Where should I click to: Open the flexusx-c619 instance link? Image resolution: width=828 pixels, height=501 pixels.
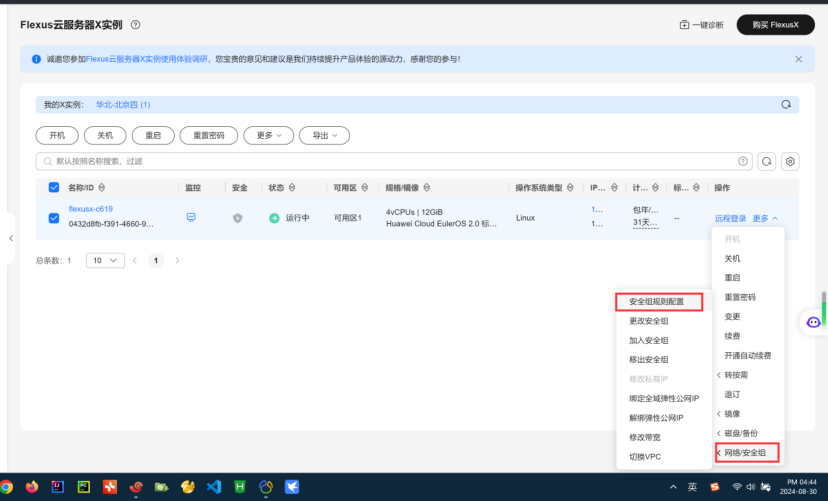click(91, 209)
